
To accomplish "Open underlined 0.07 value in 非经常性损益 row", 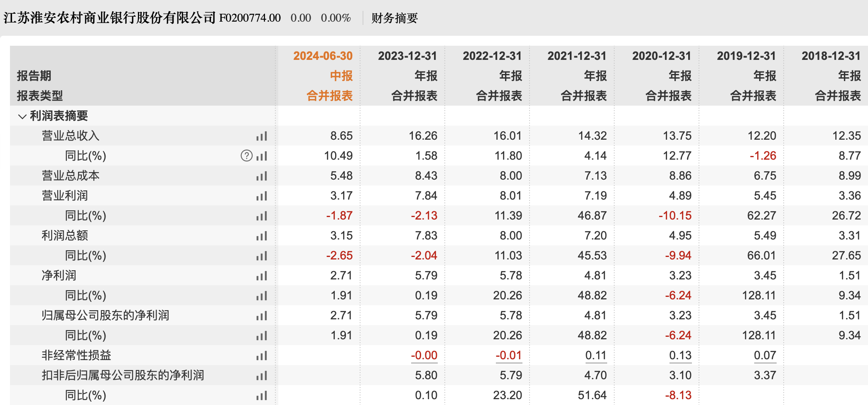I will [765, 356].
